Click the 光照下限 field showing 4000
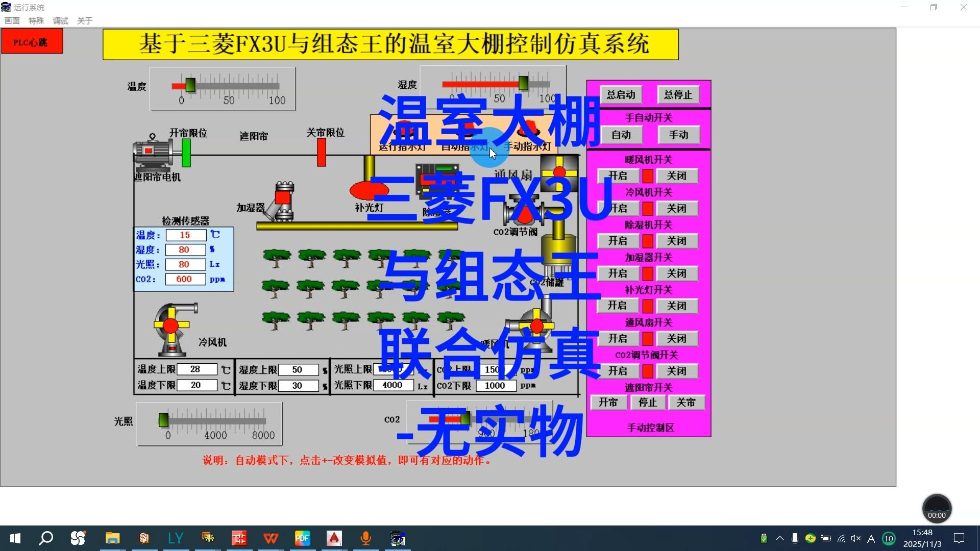980x551 pixels. (x=393, y=385)
